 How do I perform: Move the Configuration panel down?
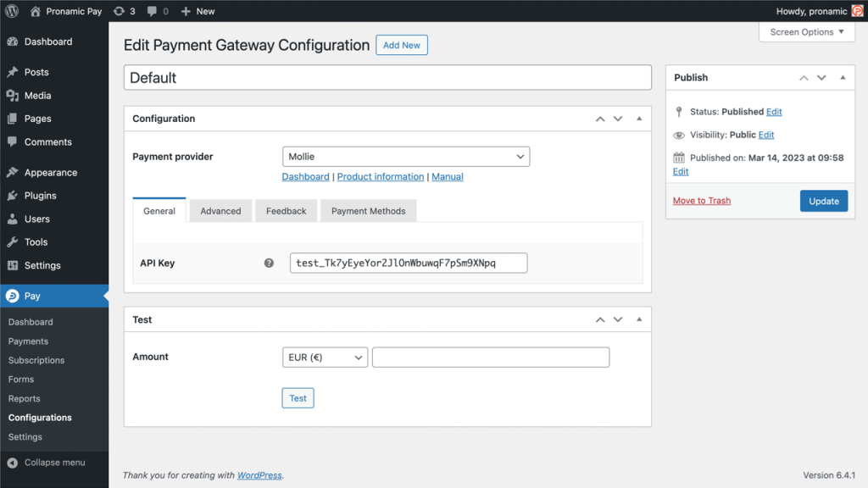pyautogui.click(x=618, y=119)
